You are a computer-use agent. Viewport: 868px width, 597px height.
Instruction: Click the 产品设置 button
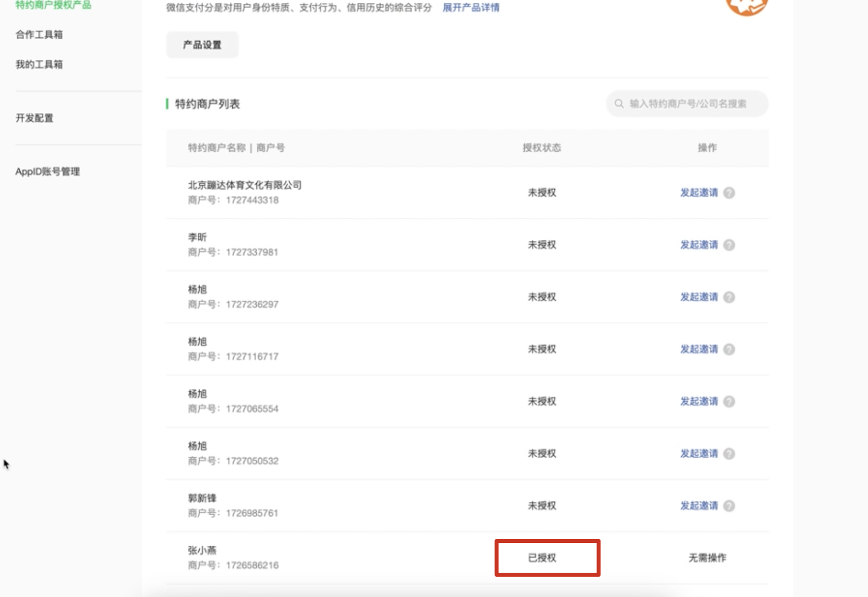pyautogui.click(x=202, y=45)
